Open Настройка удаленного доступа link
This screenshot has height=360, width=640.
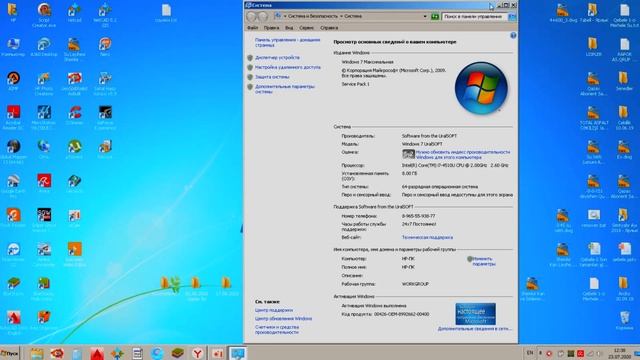(x=288, y=67)
